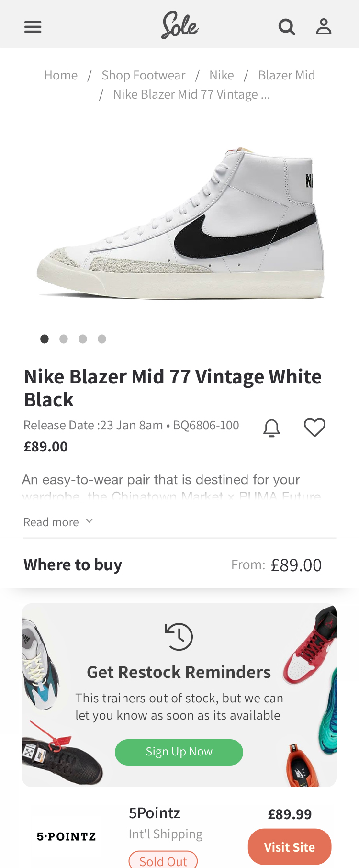Click the restock history clock icon

179,637
